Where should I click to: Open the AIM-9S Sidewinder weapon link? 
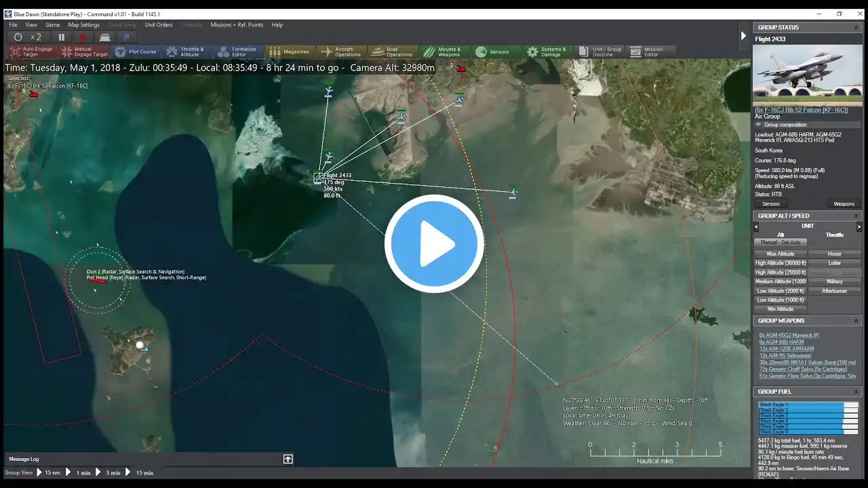click(x=786, y=356)
